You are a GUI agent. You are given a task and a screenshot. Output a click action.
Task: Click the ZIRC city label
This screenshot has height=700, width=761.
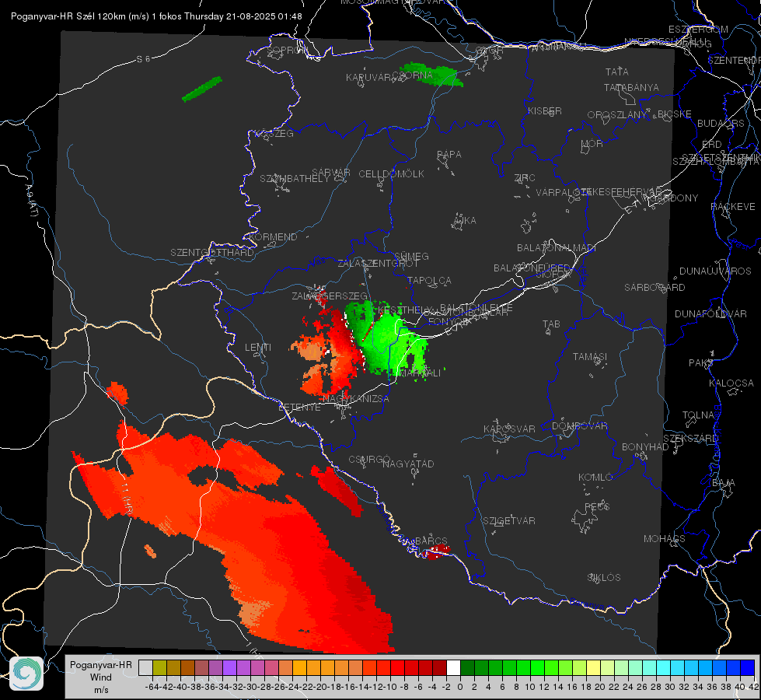[525, 178]
